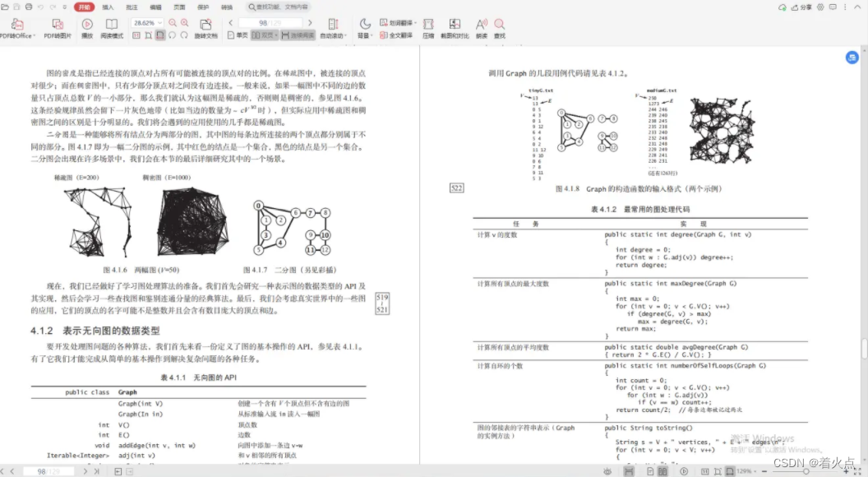Viewport: 868px width, 477px height.
Task: Switch to the 页面 (Page) tab
Action: click(179, 7)
